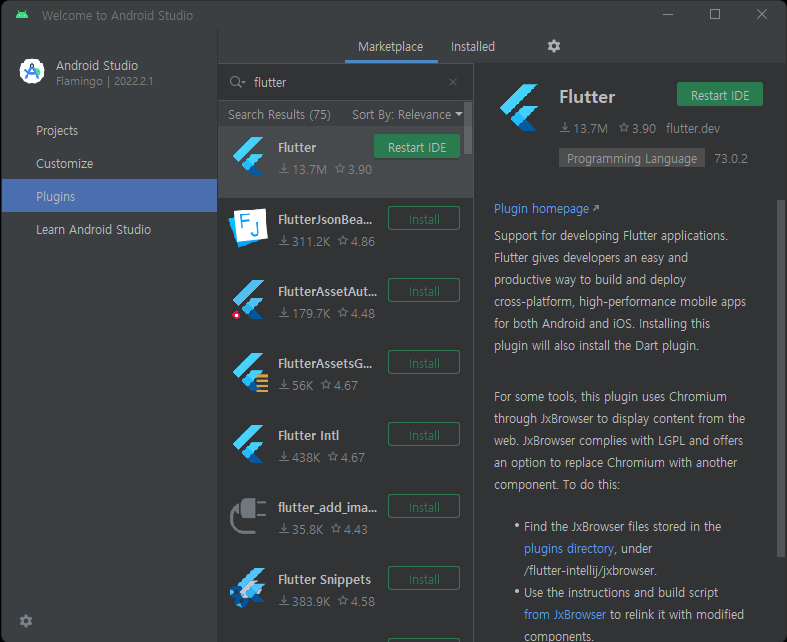Switch to the Marketplace tab
Image resolution: width=787 pixels, height=642 pixels.
pyautogui.click(x=390, y=47)
